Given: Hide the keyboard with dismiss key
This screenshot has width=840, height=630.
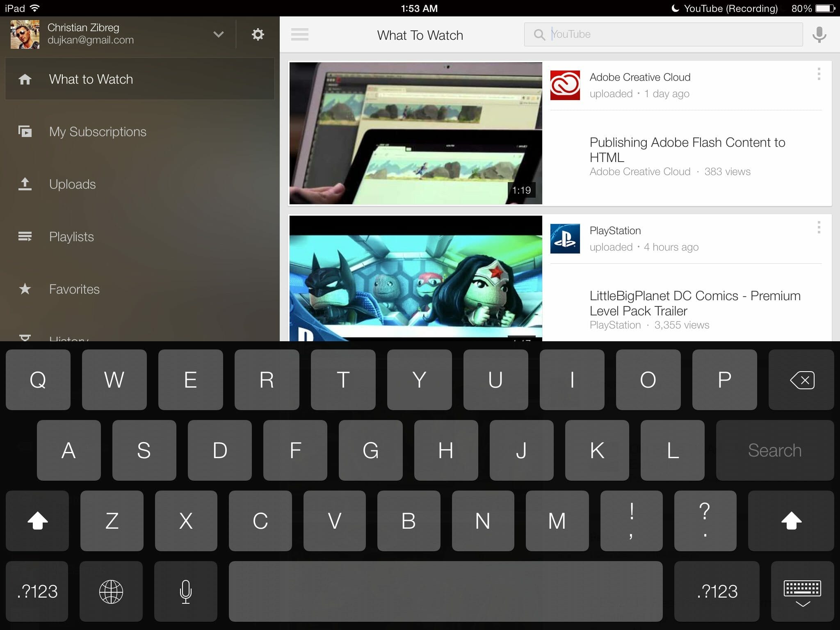Looking at the screenshot, I should [x=802, y=592].
